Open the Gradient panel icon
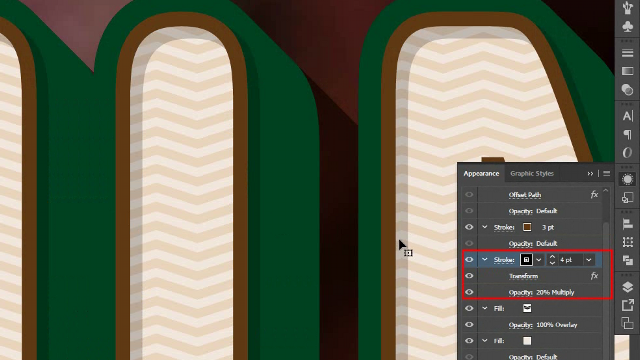This screenshot has width=640, height=360. [627, 71]
